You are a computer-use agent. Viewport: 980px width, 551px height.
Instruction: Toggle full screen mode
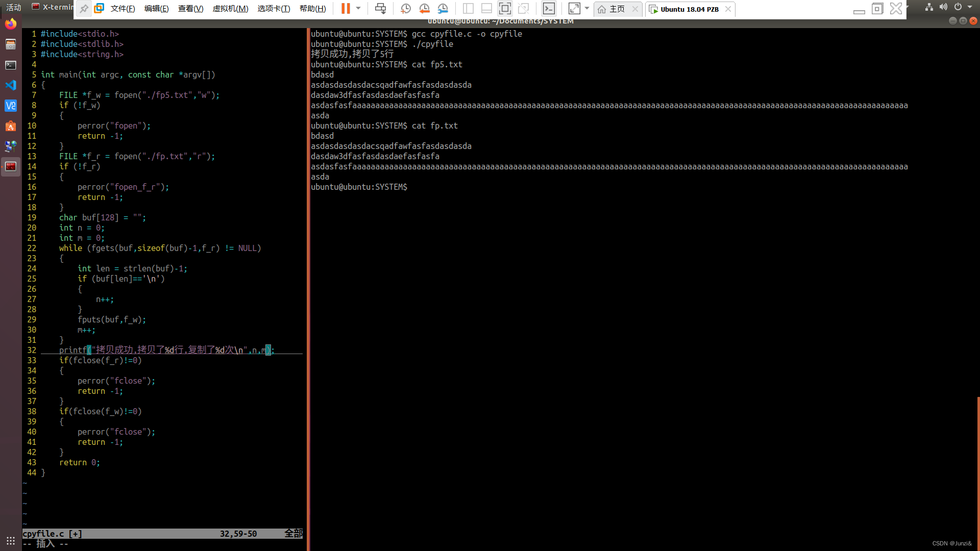[x=505, y=9]
